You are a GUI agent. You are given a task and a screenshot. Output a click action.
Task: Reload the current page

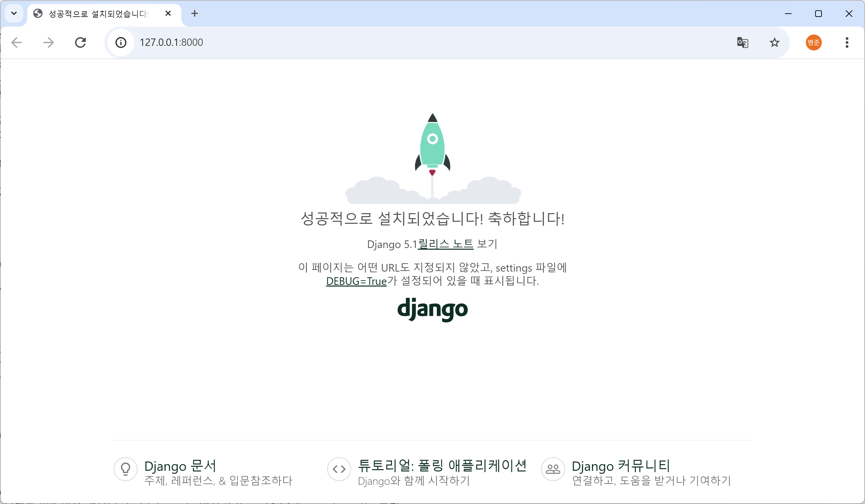coord(80,42)
